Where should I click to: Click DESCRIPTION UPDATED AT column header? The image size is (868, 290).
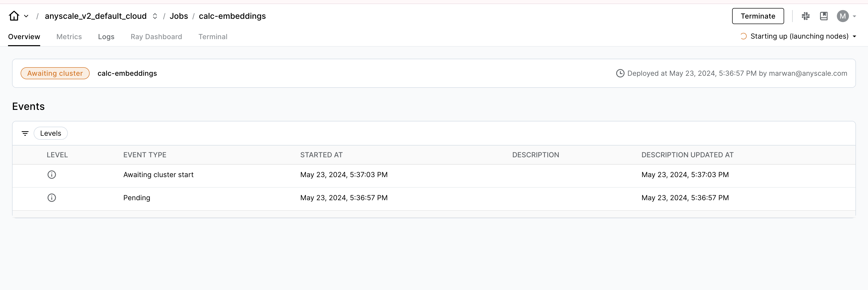pos(687,155)
